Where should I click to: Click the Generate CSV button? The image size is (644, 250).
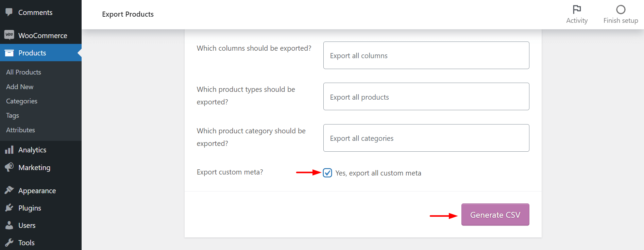click(x=495, y=215)
